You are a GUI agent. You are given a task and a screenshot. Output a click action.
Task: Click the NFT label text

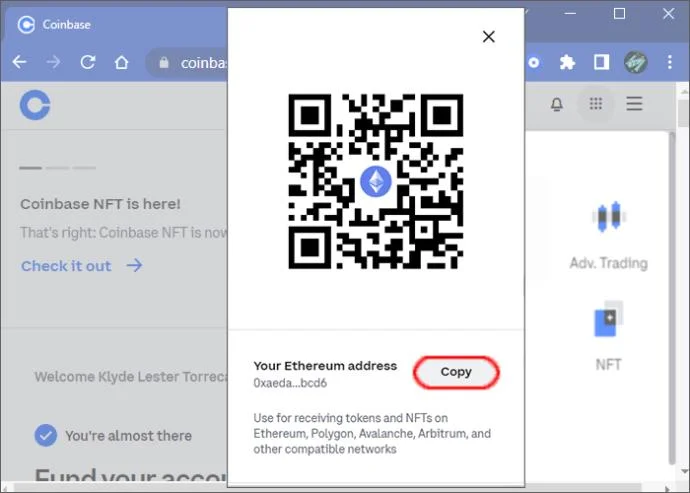(x=609, y=364)
